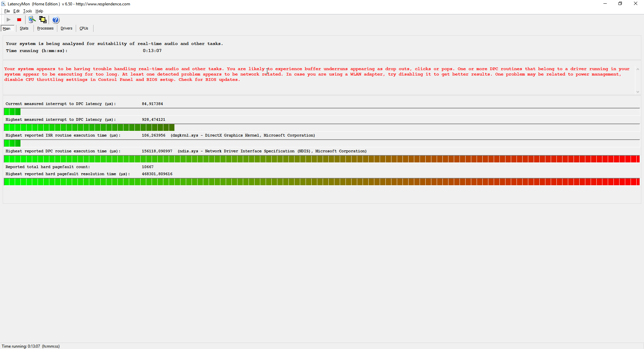This screenshot has height=349, width=644.
Task: Click the LatencyMon title bar app icon
Action: (3, 4)
